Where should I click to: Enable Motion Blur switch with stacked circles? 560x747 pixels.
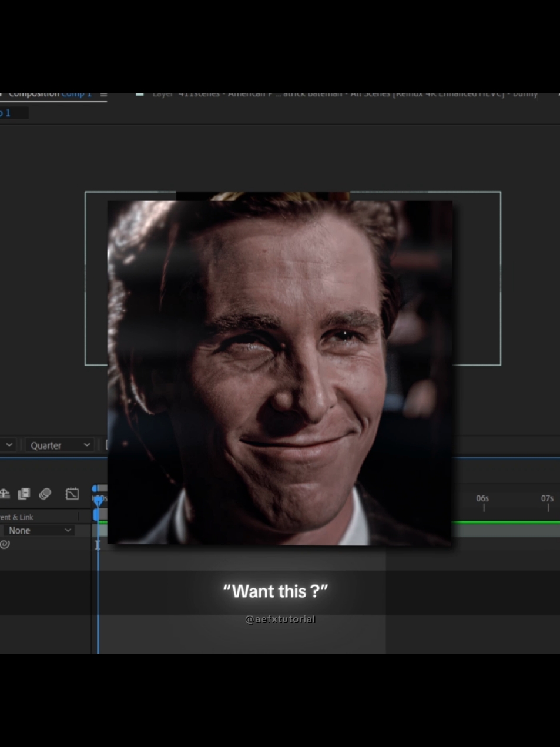pos(45,494)
